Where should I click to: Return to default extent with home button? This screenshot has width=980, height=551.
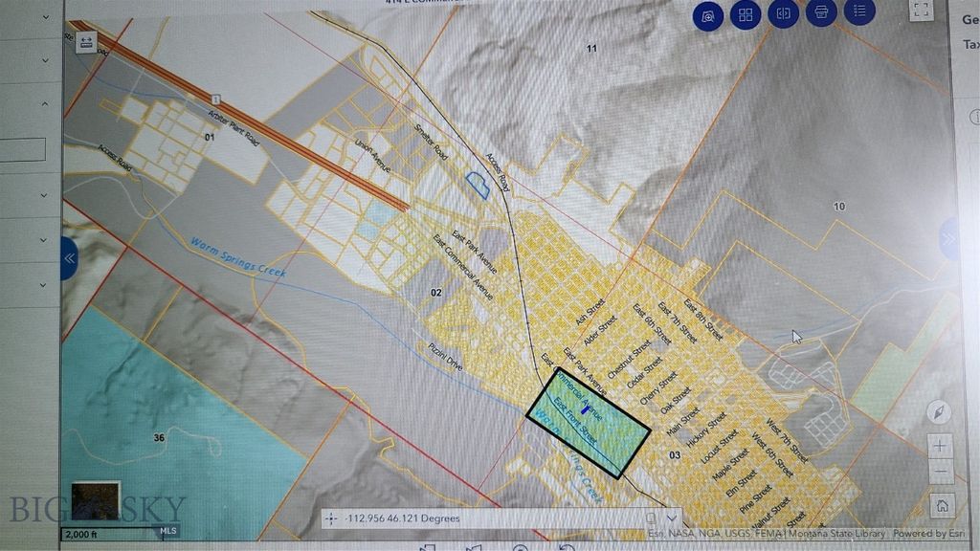click(x=942, y=505)
